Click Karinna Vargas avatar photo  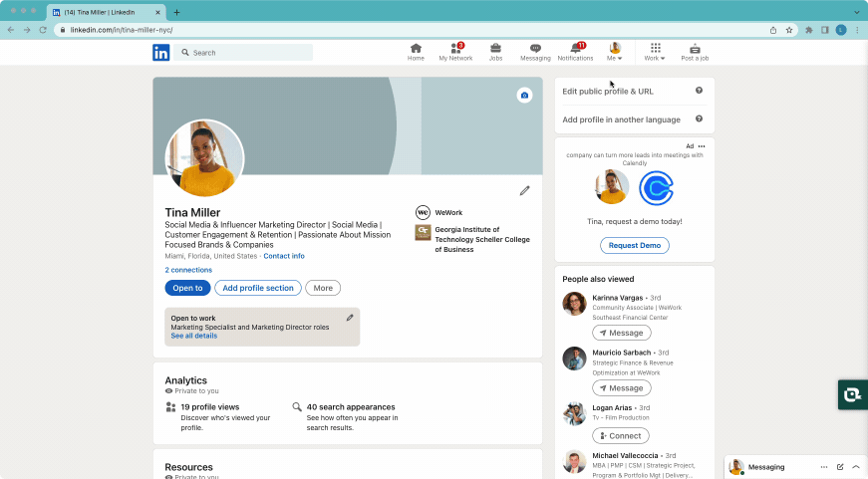[575, 304]
